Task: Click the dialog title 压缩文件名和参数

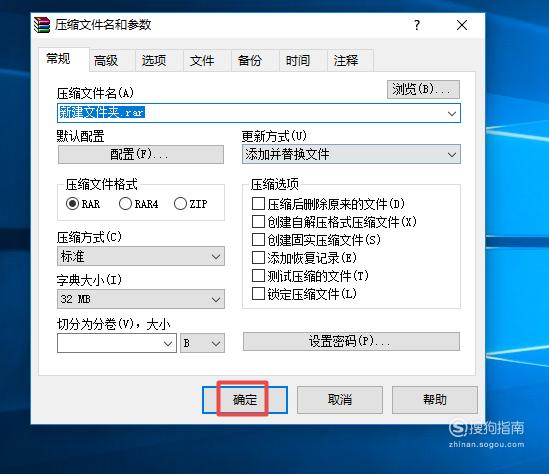Action: point(103,25)
